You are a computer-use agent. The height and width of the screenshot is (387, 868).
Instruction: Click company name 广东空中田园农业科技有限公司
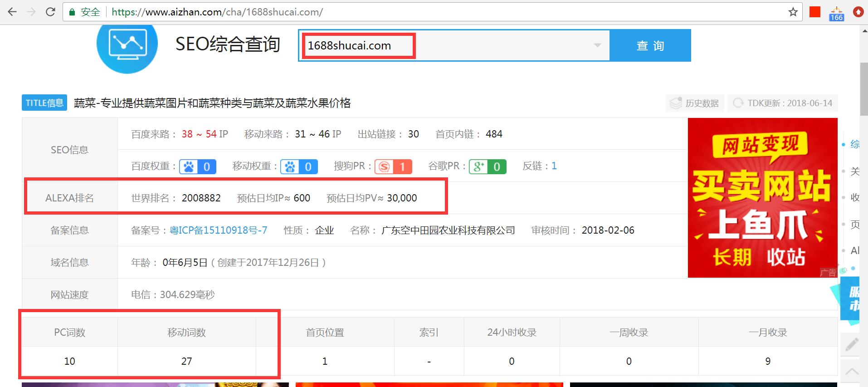(448, 230)
